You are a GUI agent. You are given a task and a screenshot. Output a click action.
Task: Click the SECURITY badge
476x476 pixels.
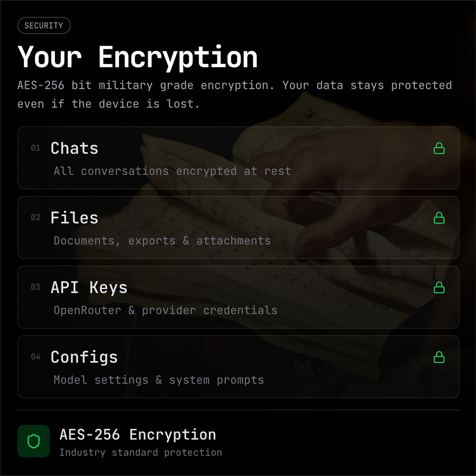click(44, 26)
